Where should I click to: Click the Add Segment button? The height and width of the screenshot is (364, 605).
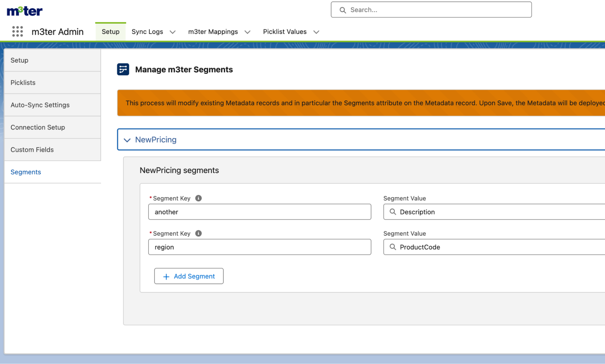189,276
